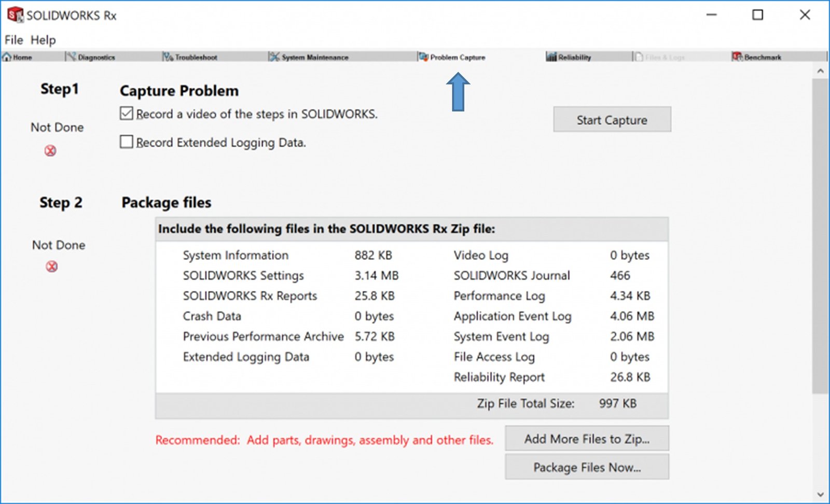The image size is (830, 504).
Task: Click the vertical scrollbar thumb
Action: pyautogui.click(x=820, y=233)
